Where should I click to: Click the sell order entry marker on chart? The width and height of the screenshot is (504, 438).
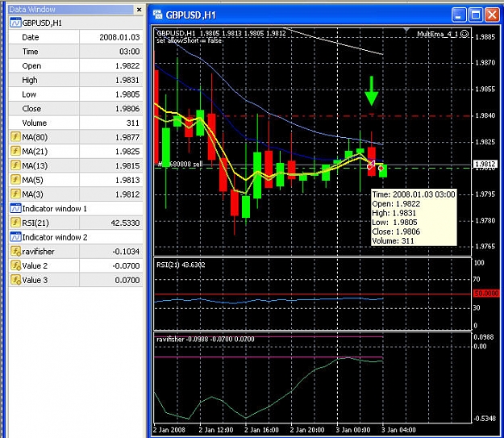click(x=371, y=165)
